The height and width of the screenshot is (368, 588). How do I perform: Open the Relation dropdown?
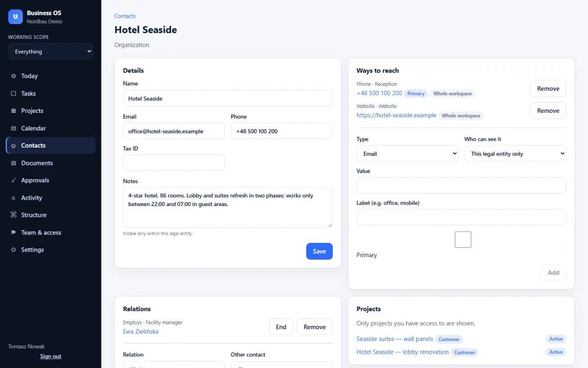[174, 365]
